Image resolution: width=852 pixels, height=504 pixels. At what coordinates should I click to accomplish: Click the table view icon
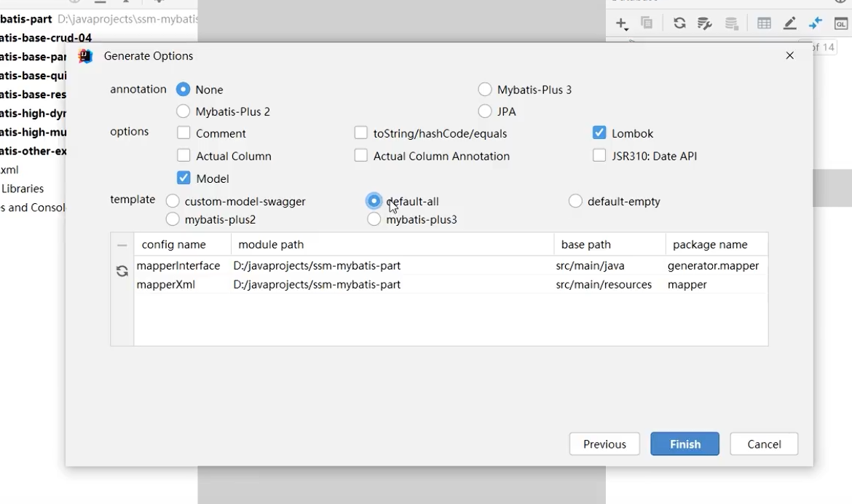point(764,23)
